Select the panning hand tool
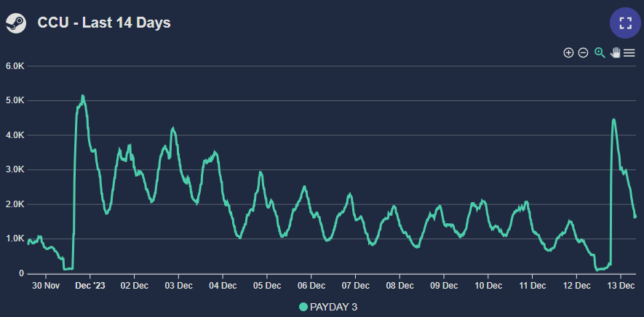Viewport: 644px width, 317px height. tap(615, 53)
